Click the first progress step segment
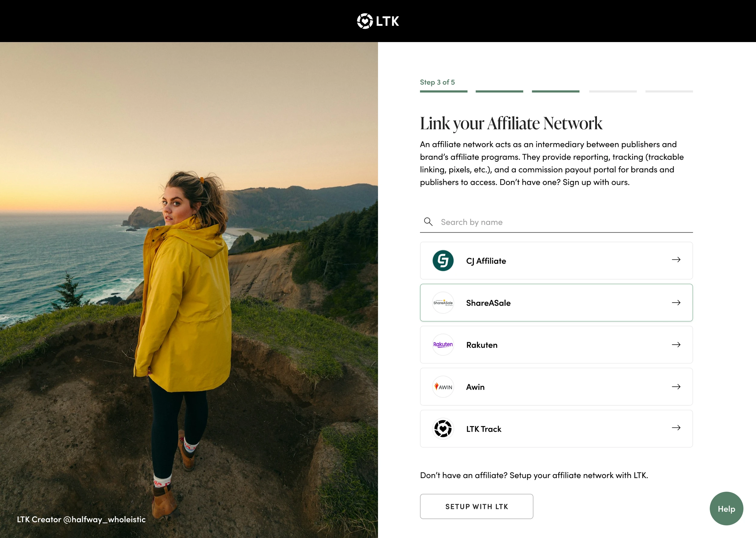756x538 pixels. tap(444, 91)
